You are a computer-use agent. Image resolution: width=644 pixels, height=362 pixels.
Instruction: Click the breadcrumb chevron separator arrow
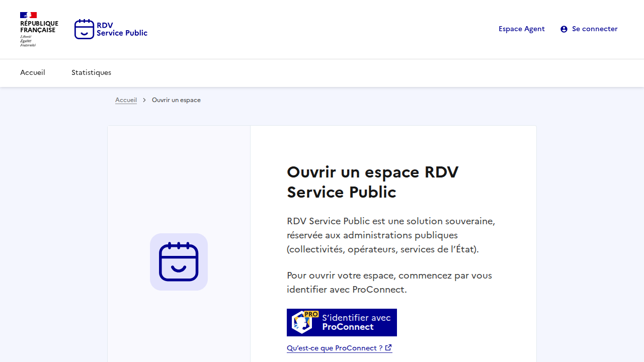144,100
